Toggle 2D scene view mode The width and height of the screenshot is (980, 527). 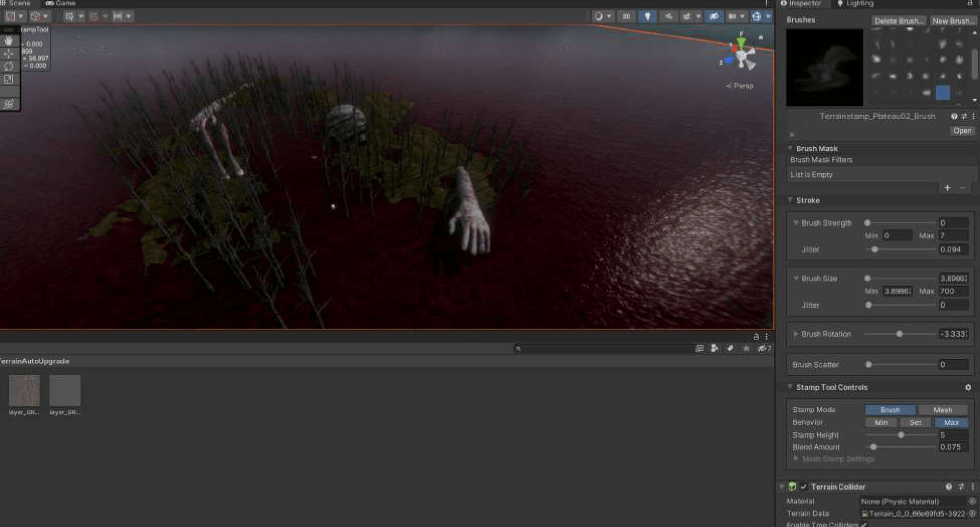(x=626, y=16)
